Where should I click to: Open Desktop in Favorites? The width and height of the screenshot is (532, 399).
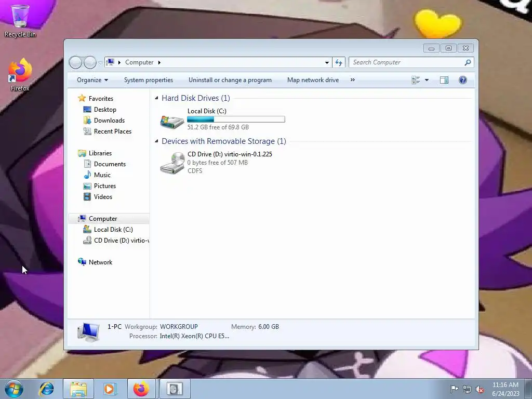[x=105, y=110]
